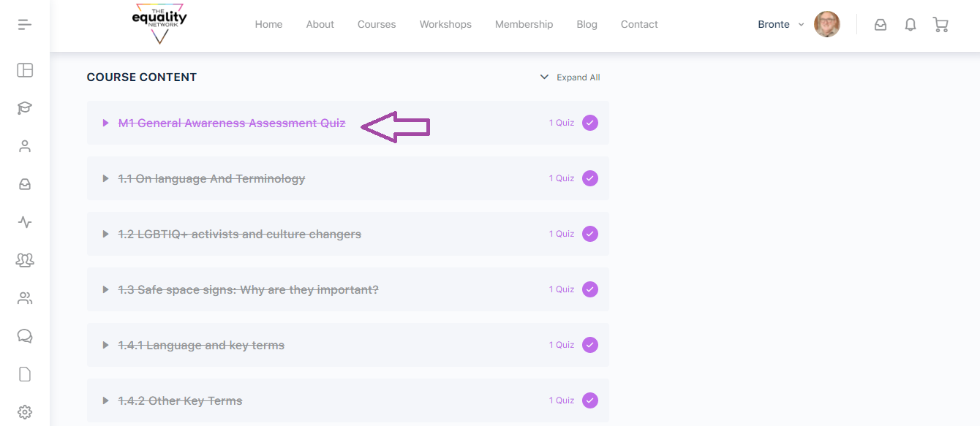This screenshot has height=426, width=980.
Task: Open the inbox messages icon in header
Action: pos(881,24)
